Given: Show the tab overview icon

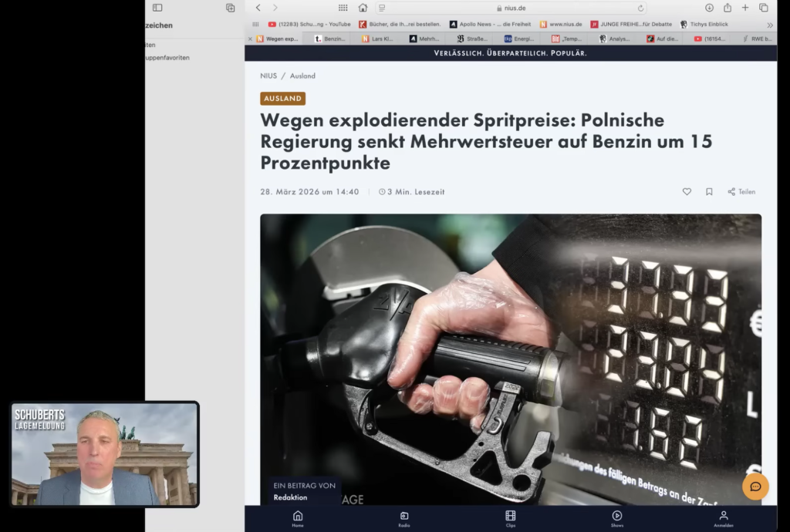Looking at the screenshot, I should click(764, 8).
